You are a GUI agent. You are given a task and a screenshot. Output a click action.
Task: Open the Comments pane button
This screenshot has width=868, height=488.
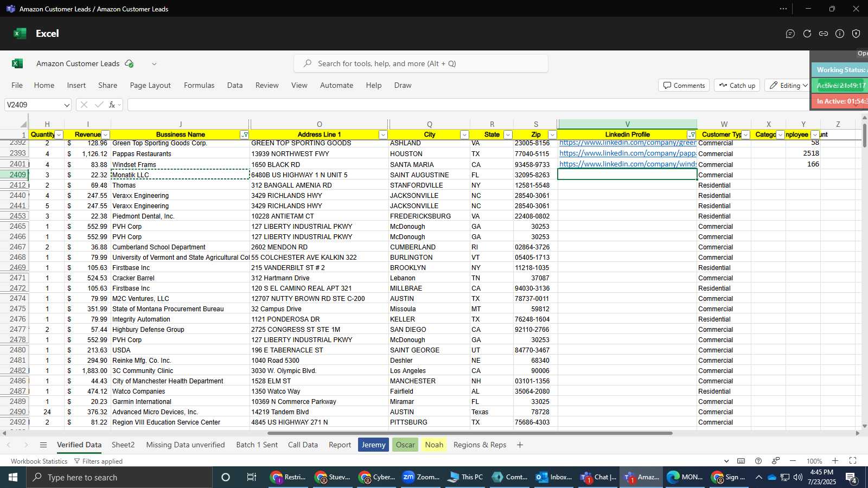click(x=684, y=85)
